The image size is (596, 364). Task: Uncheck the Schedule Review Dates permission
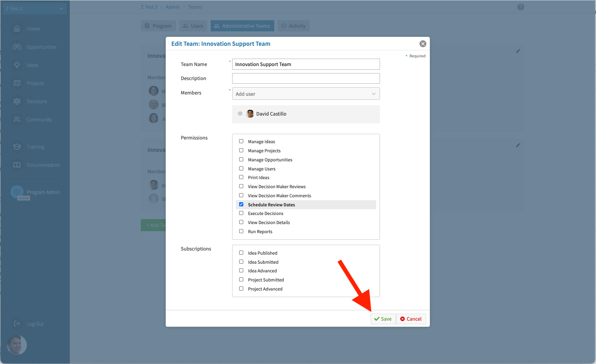241,204
